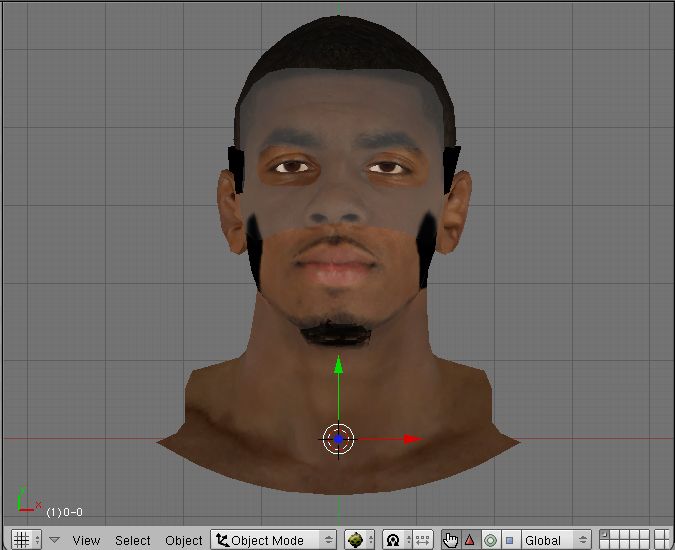Image resolution: width=675 pixels, height=550 pixels.
Task: Click the green Y axis arrow
Action: tap(339, 364)
